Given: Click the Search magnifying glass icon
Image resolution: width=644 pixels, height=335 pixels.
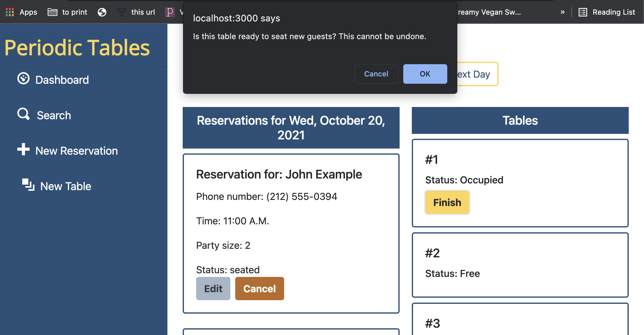Looking at the screenshot, I should click(23, 114).
